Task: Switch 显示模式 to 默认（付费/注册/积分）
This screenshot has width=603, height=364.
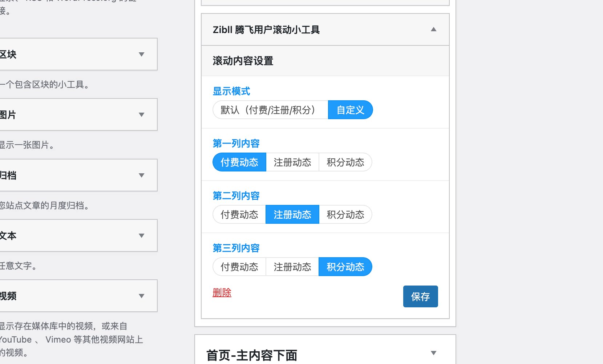Action: [270, 110]
